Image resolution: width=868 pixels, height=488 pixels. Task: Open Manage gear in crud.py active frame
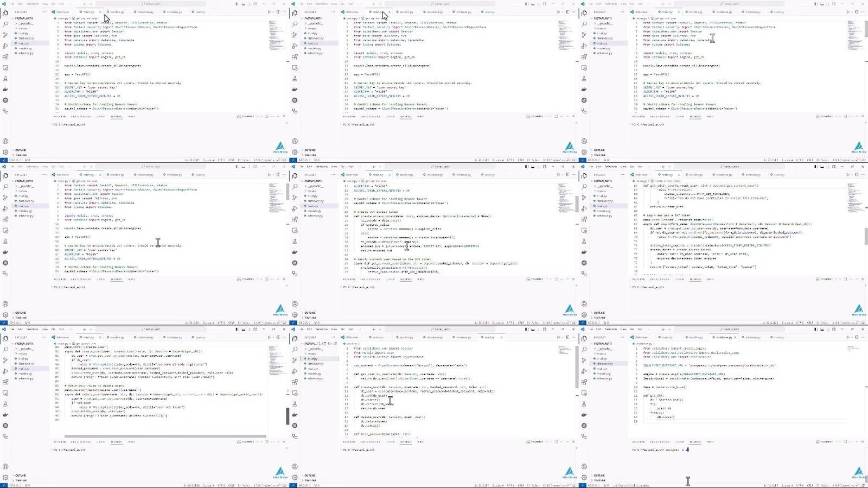(295, 478)
